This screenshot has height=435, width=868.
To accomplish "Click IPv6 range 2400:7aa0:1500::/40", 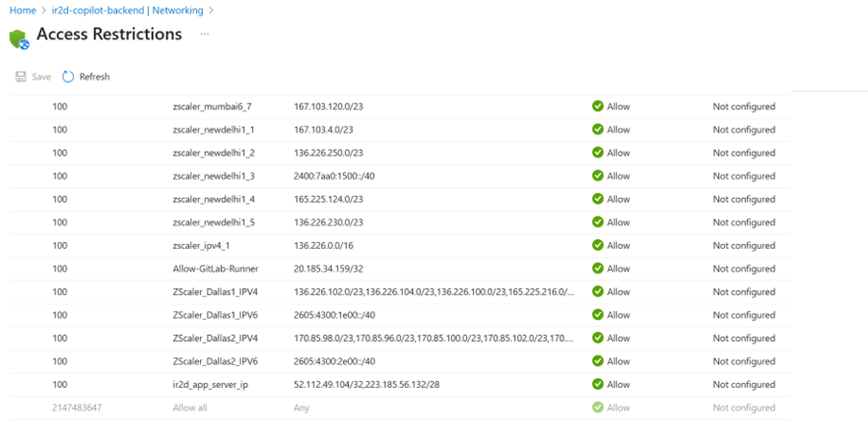I will 335,177.
